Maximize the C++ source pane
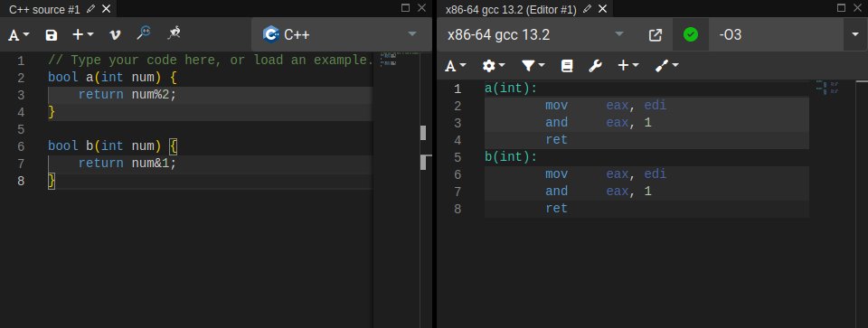 [405, 8]
